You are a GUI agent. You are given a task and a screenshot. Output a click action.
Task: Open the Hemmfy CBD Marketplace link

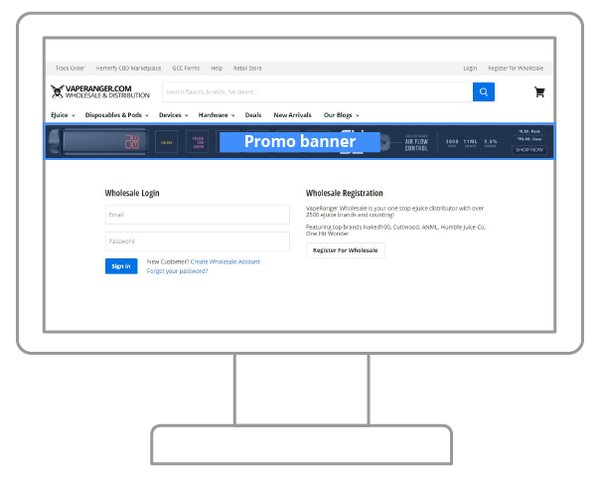coord(128,68)
